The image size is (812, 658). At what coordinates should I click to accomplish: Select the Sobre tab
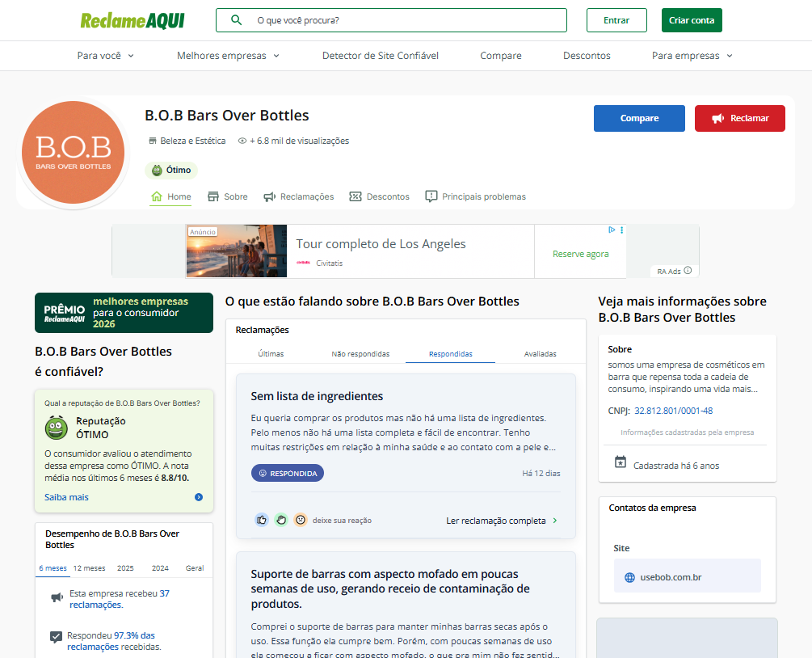(227, 197)
